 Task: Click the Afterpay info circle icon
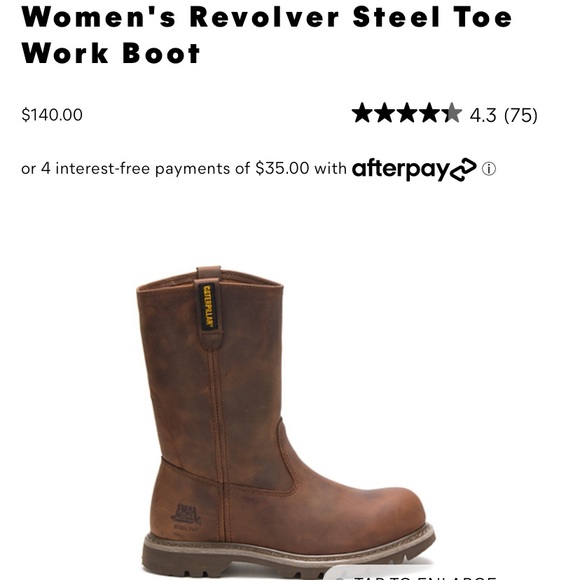point(489,169)
